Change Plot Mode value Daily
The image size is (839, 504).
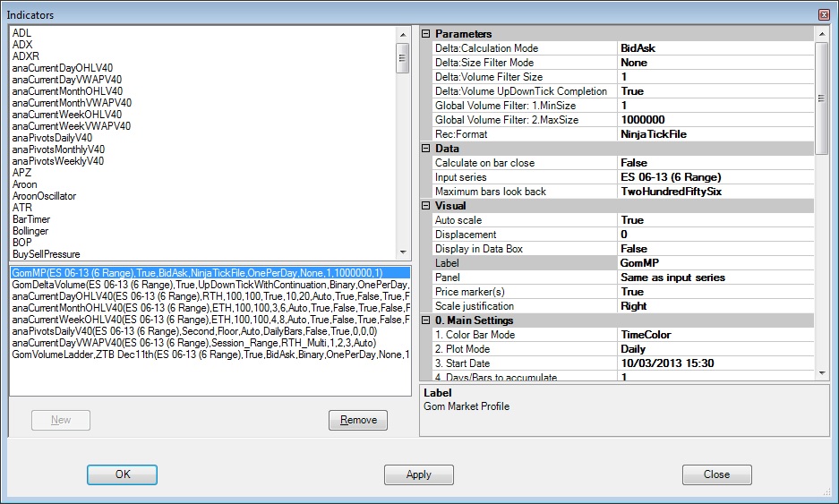(715, 349)
